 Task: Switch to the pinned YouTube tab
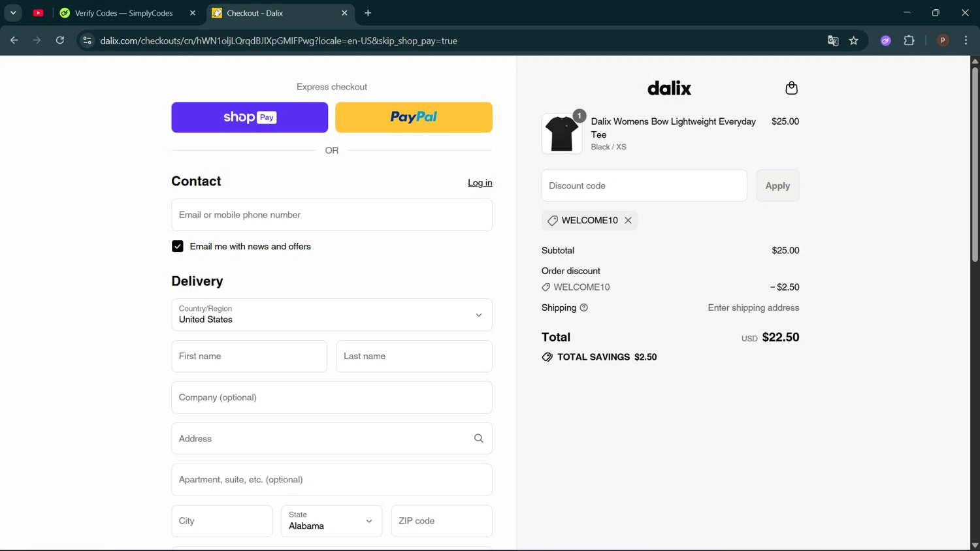pos(39,13)
